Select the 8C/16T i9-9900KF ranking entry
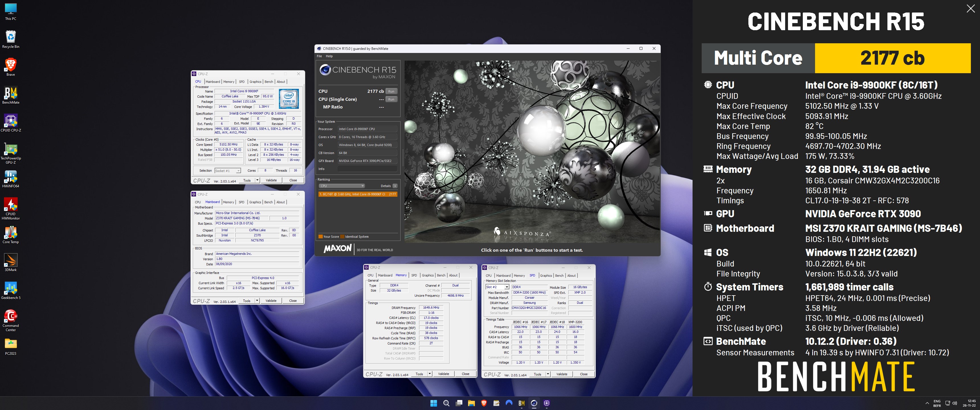Image resolution: width=980 pixels, height=410 pixels. (358, 194)
